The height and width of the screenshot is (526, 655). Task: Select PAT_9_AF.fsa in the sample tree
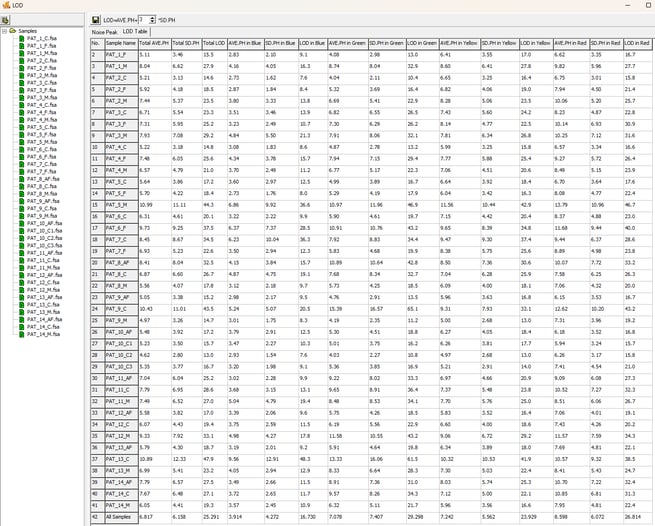(43, 201)
